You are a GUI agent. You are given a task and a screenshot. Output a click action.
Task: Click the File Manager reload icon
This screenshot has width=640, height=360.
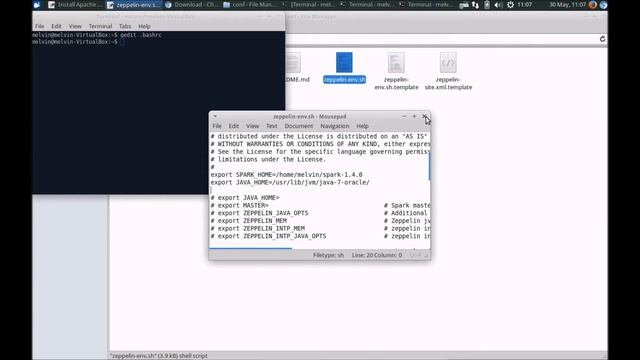[x=602, y=39]
